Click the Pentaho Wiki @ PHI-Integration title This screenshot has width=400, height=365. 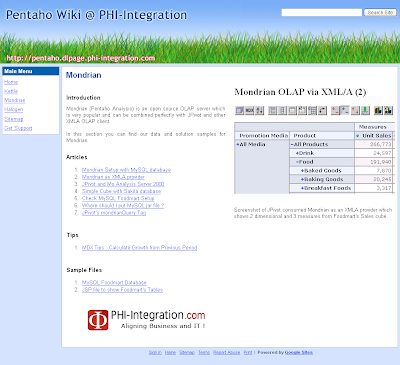coord(96,15)
